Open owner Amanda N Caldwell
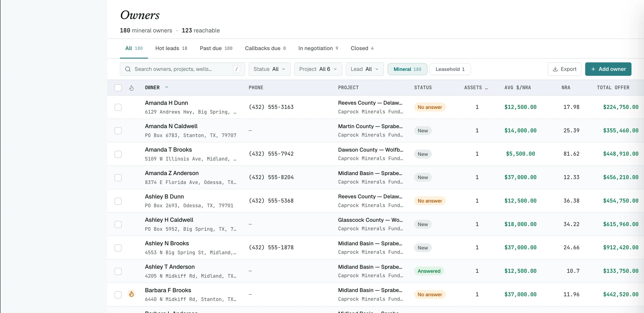The height and width of the screenshot is (313, 644). click(171, 126)
